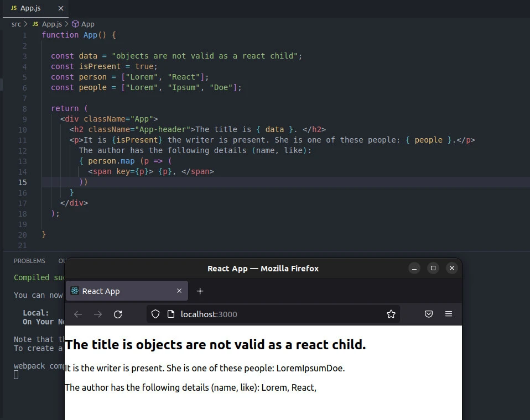Image resolution: width=530 pixels, height=420 pixels.
Task: Click the browser forward arrow
Action: click(x=98, y=314)
